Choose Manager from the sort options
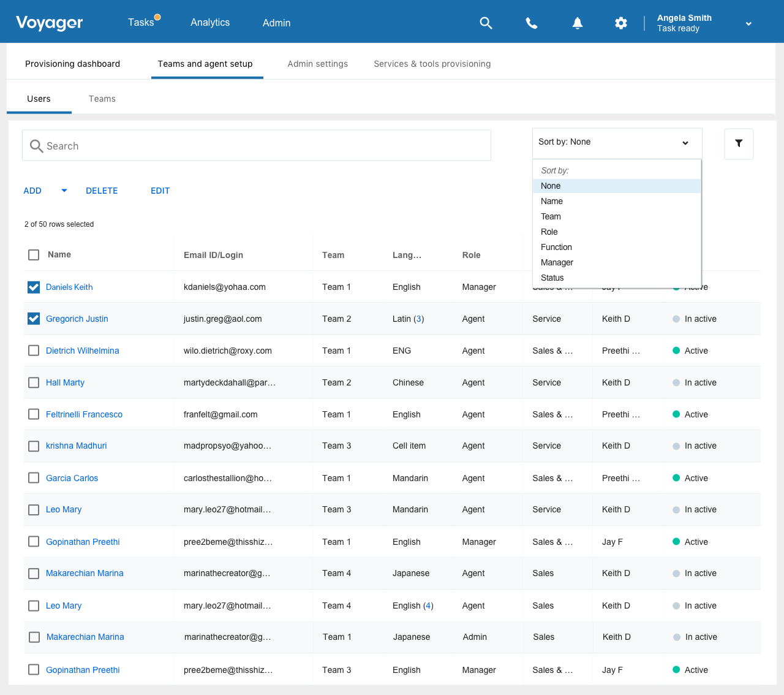Screen dimensions: 784x695 pos(557,262)
